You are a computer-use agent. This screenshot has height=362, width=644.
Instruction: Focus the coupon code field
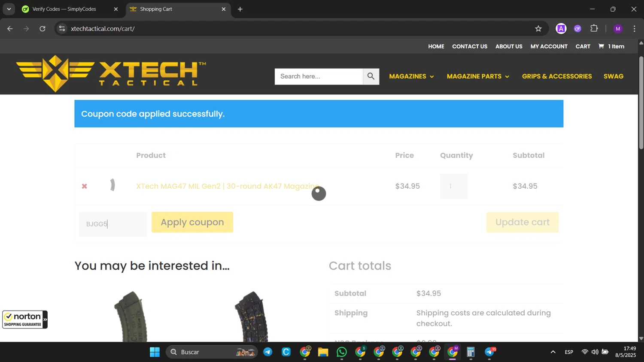[x=113, y=224]
